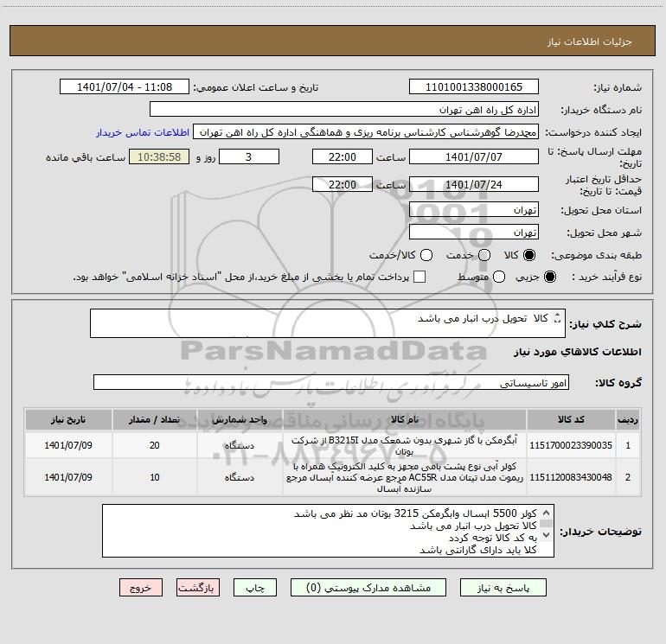Click the پاسخ به نیاز button
This screenshot has width=666, height=644.
pos(503,588)
